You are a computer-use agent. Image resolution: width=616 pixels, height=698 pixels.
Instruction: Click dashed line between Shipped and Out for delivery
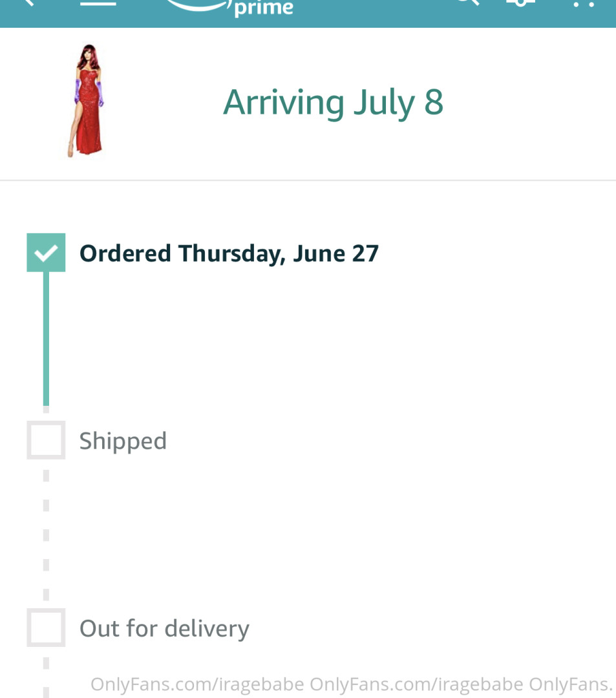46,533
